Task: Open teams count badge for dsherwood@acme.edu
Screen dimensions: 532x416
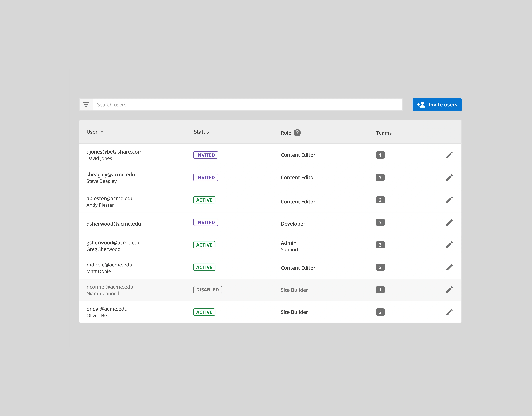Action: (380, 222)
